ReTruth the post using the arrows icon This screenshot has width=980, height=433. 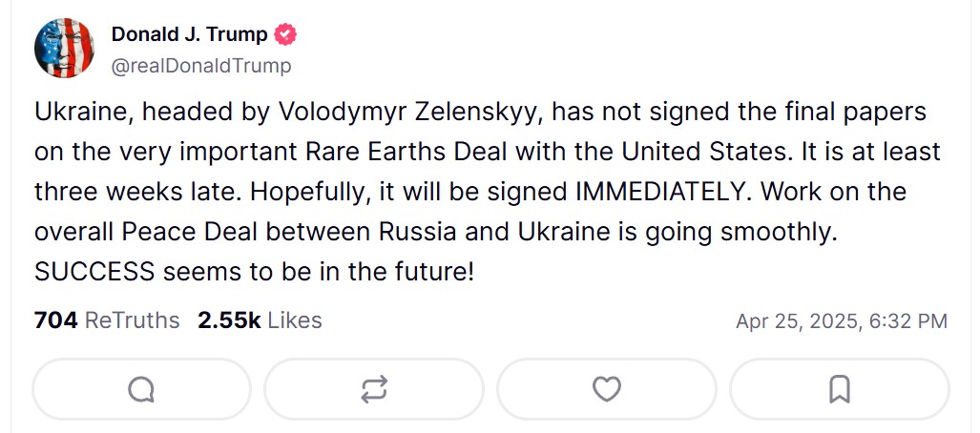374,389
